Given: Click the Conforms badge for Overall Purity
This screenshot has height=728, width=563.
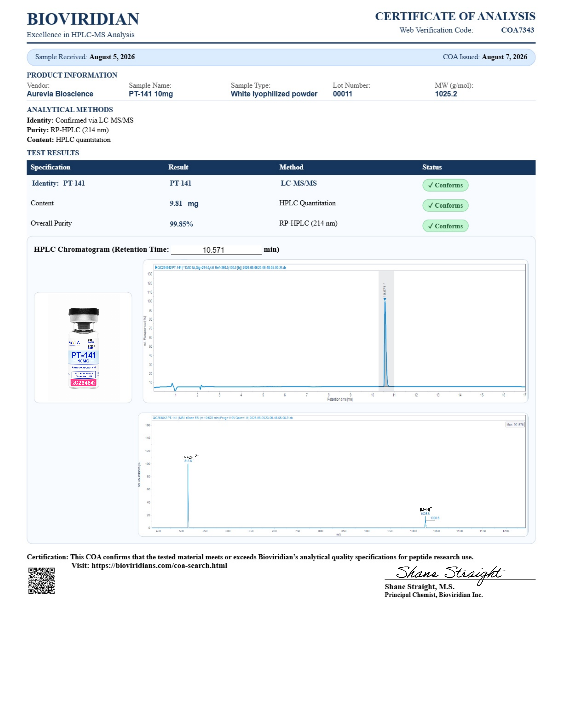Looking at the screenshot, I should (x=445, y=226).
